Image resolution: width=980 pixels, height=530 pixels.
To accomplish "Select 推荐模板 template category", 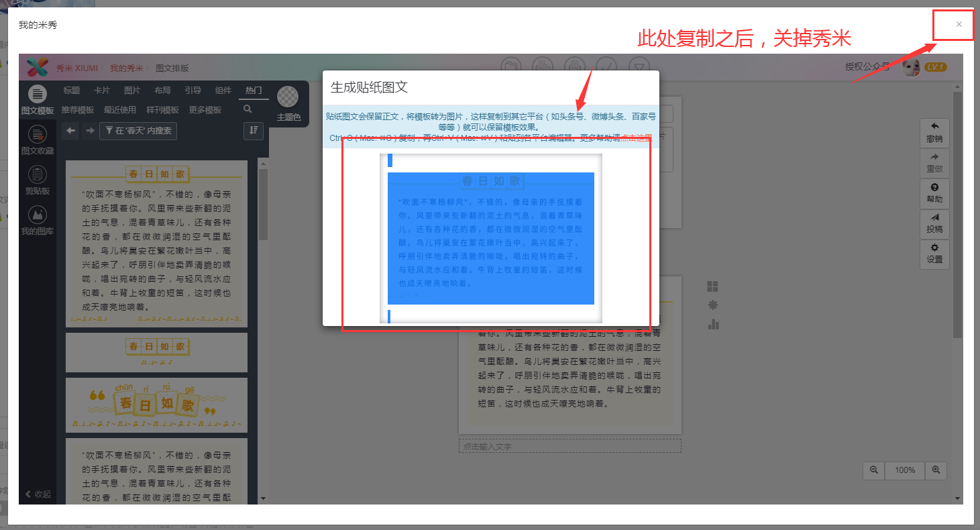I will [78, 110].
